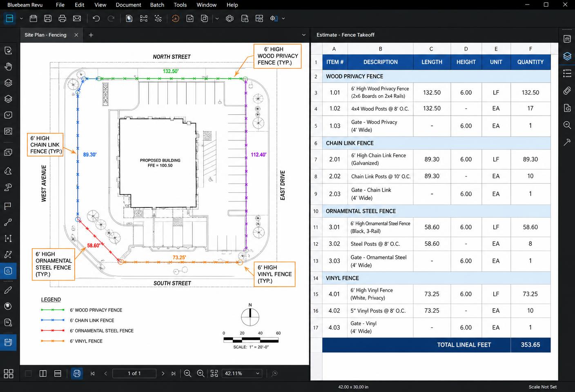
Task: Open the thumbnails grid icon at bottom left
Action: coord(8,374)
